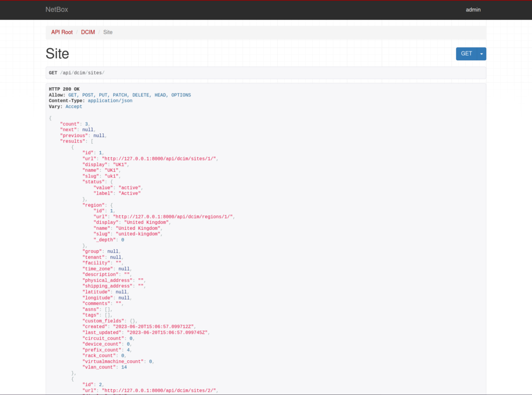Click the vlan_count value 14
The width and height of the screenshot is (532, 395).
click(x=124, y=367)
